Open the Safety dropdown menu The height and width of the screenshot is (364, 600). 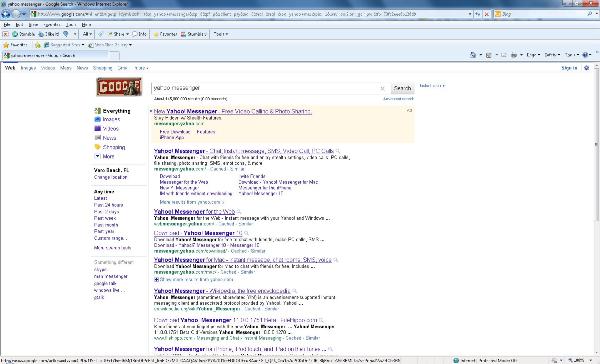pyautogui.click(x=551, y=55)
